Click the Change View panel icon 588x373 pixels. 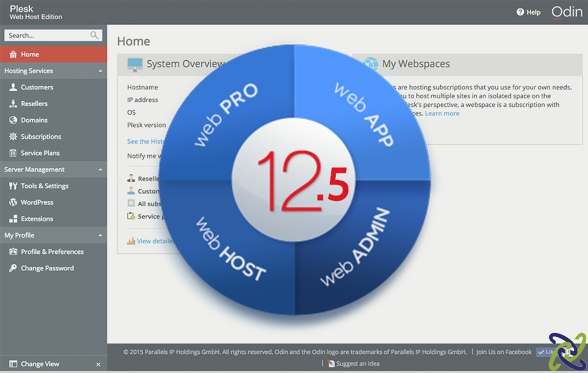[13, 364]
